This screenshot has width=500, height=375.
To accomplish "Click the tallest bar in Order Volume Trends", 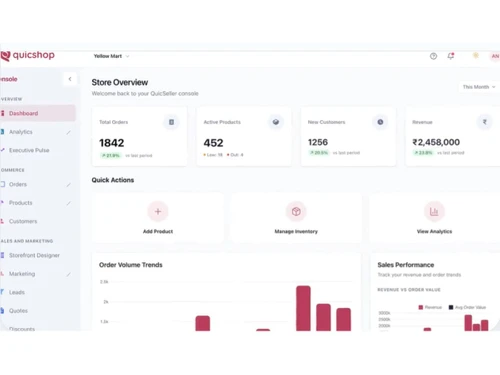I will click(303, 308).
